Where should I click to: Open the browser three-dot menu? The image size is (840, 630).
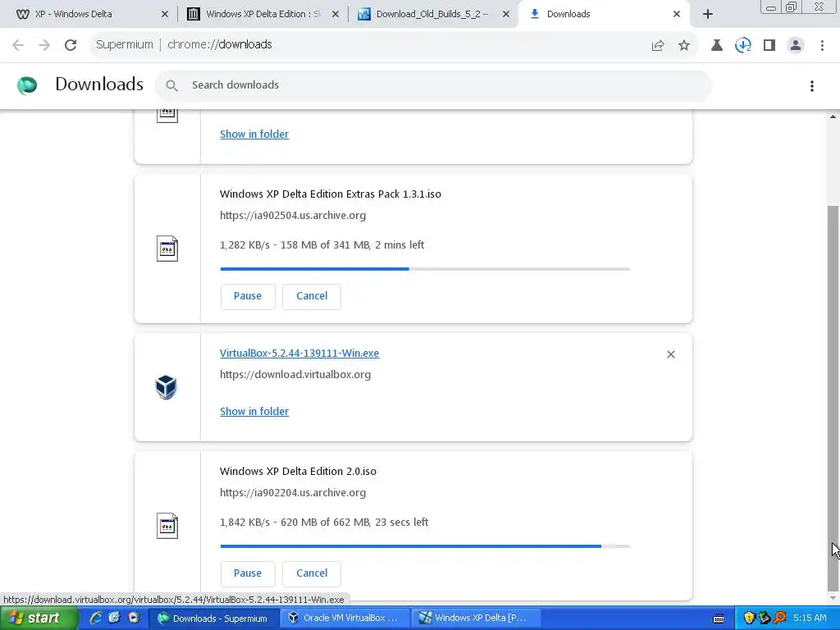tap(822, 46)
